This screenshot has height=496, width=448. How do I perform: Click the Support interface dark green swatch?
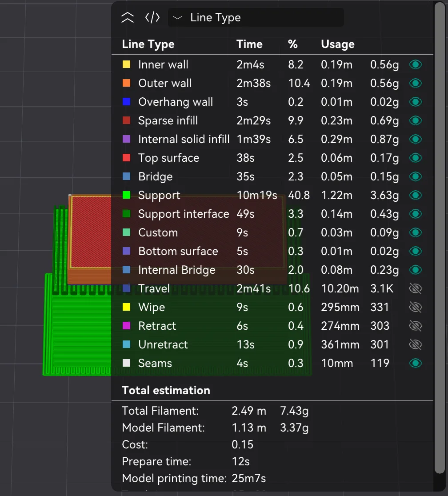(127, 214)
